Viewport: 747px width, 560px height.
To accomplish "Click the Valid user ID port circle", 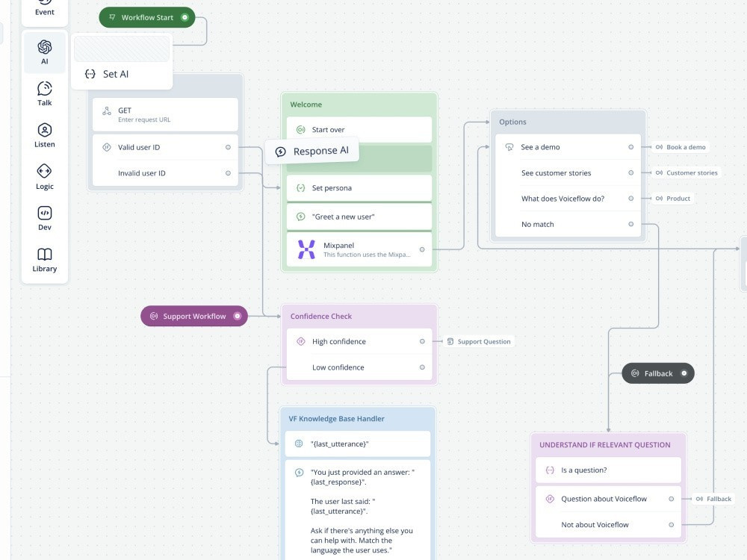I will 228,147.
